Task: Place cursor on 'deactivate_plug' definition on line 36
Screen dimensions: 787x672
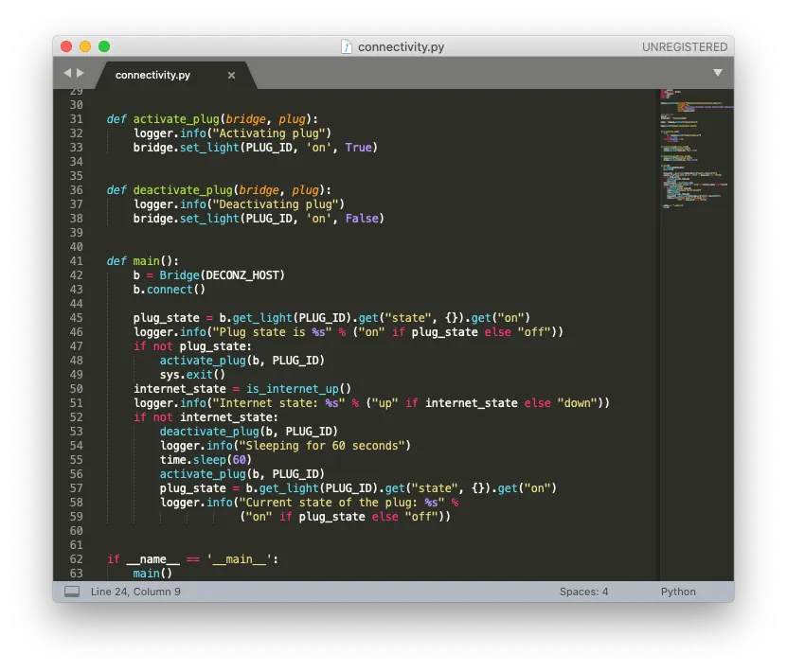Action: coord(183,190)
